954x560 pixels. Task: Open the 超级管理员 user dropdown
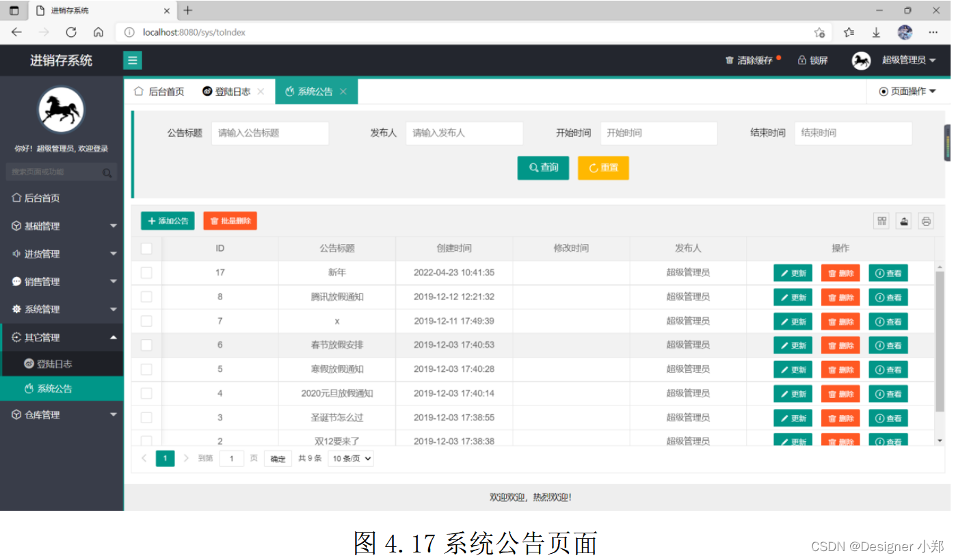coord(909,60)
